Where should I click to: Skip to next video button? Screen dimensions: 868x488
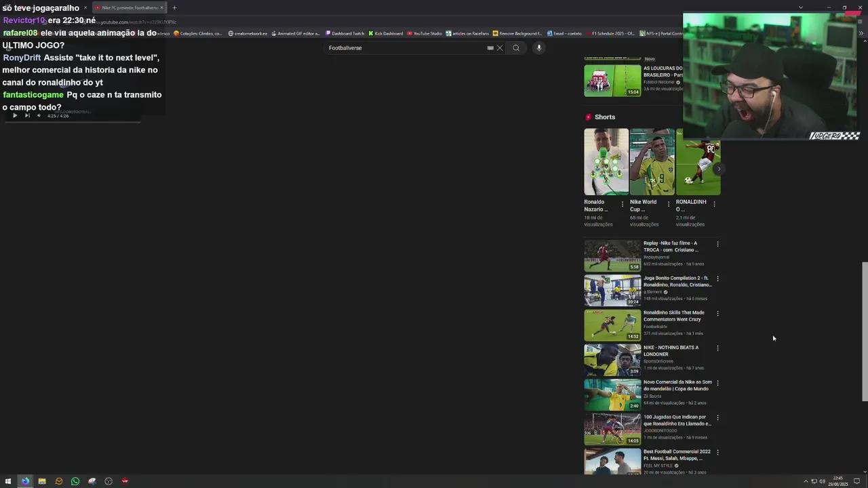27,116
